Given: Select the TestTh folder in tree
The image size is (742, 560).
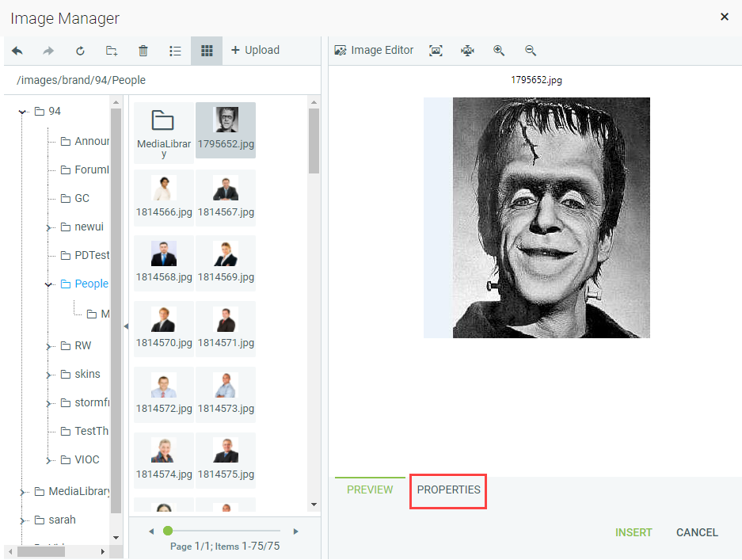Looking at the screenshot, I should [x=86, y=431].
